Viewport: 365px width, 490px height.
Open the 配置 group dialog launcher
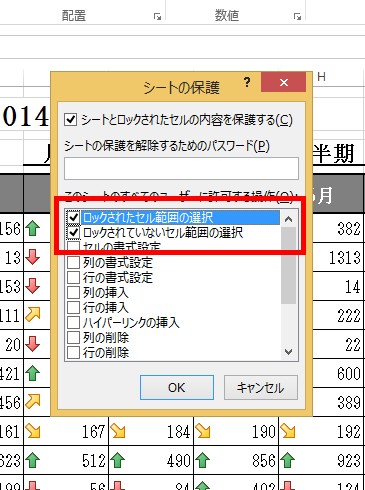(x=157, y=16)
